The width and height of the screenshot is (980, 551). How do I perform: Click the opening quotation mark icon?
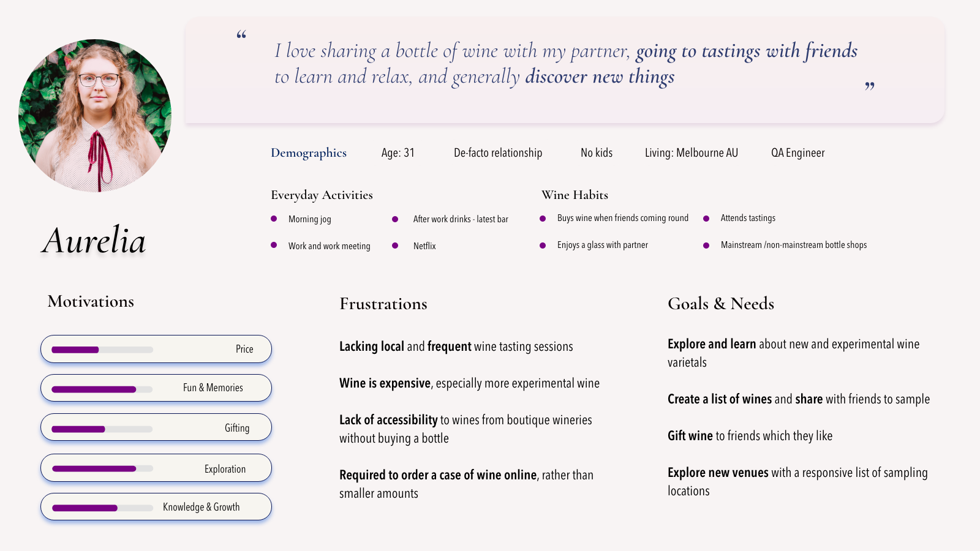point(241,35)
